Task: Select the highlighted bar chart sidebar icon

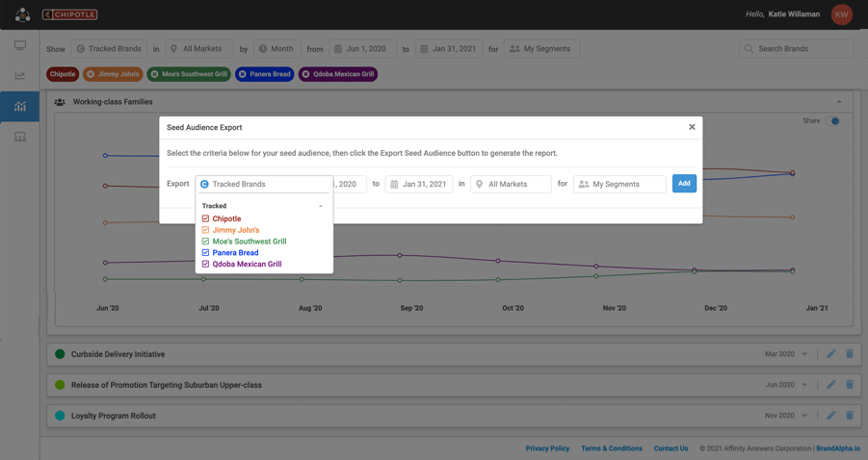Action: pos(20,106)
